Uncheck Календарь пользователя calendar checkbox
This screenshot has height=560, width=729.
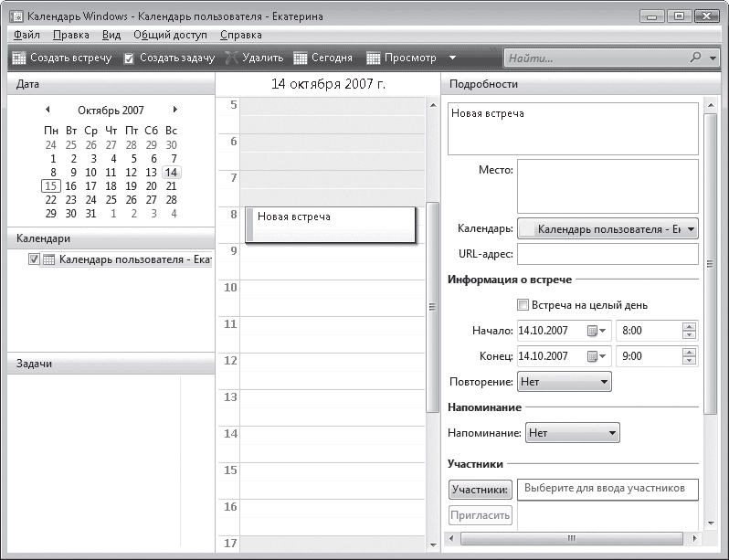pyautogui.click(x=35, y=259)
